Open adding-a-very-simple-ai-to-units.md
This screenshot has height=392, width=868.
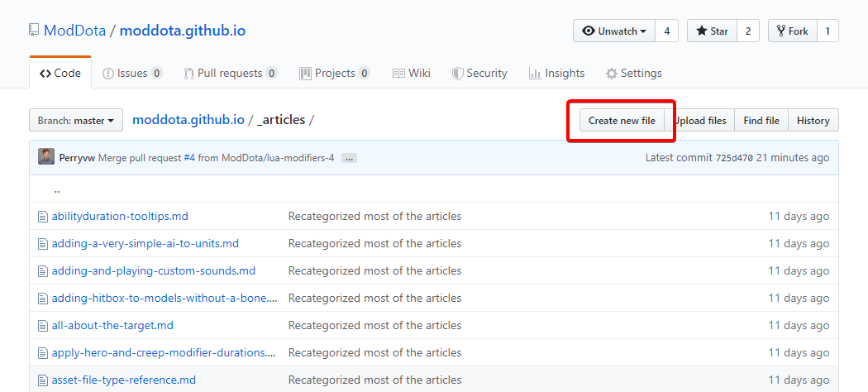coord(145,243)
